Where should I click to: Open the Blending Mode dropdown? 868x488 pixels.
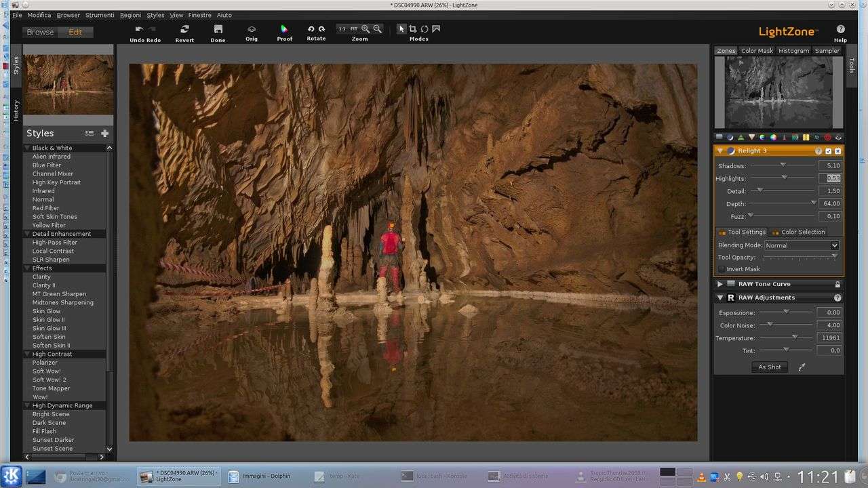(802, 245)
